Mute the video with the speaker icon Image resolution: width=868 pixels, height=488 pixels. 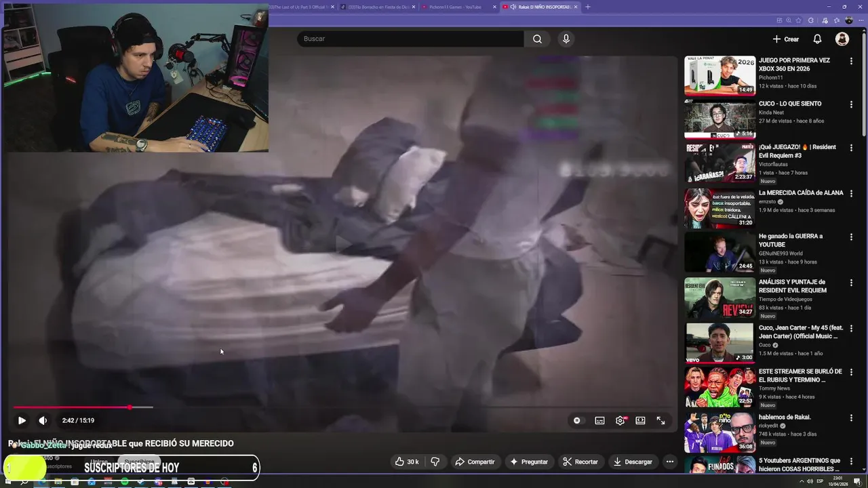click(x=43, y=420)
